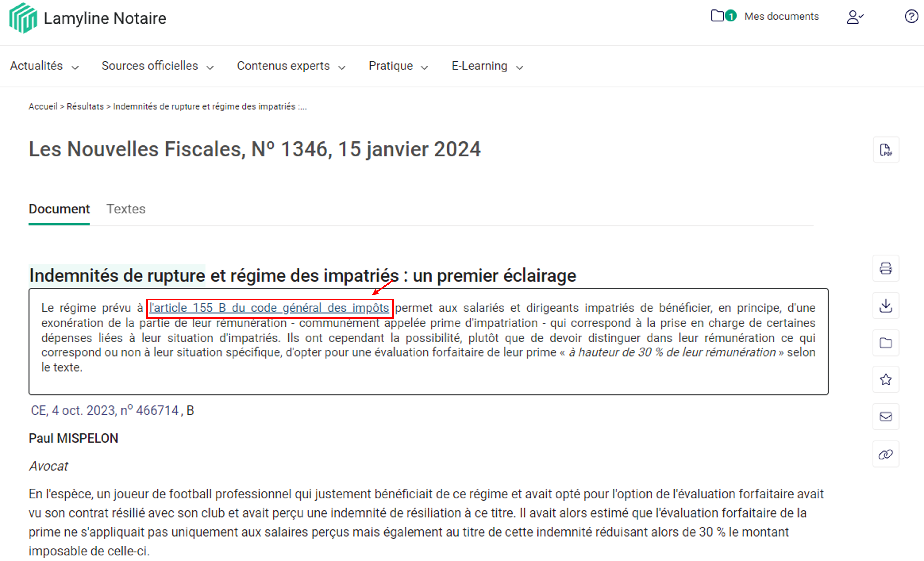This screenshot has width=924, height=561.
Task: Print the current article
Action: [x=886, y=268]
